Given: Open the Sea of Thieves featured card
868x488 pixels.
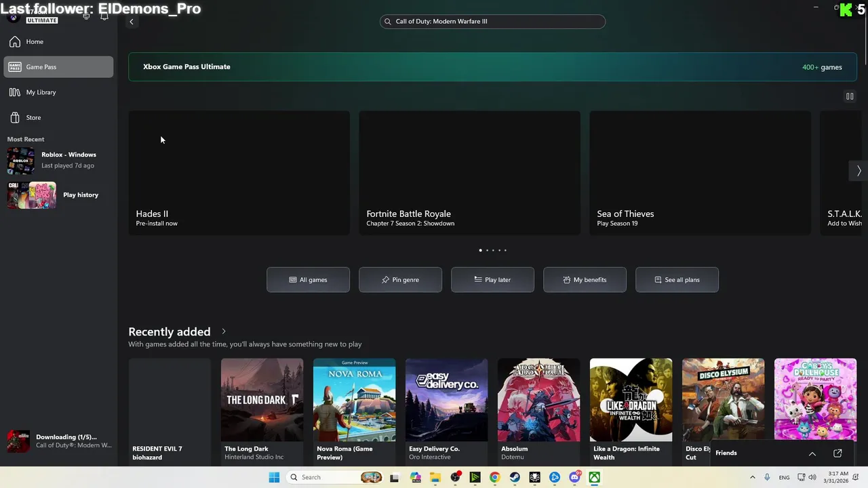Looking at the screenshot, I should point(700,173).
